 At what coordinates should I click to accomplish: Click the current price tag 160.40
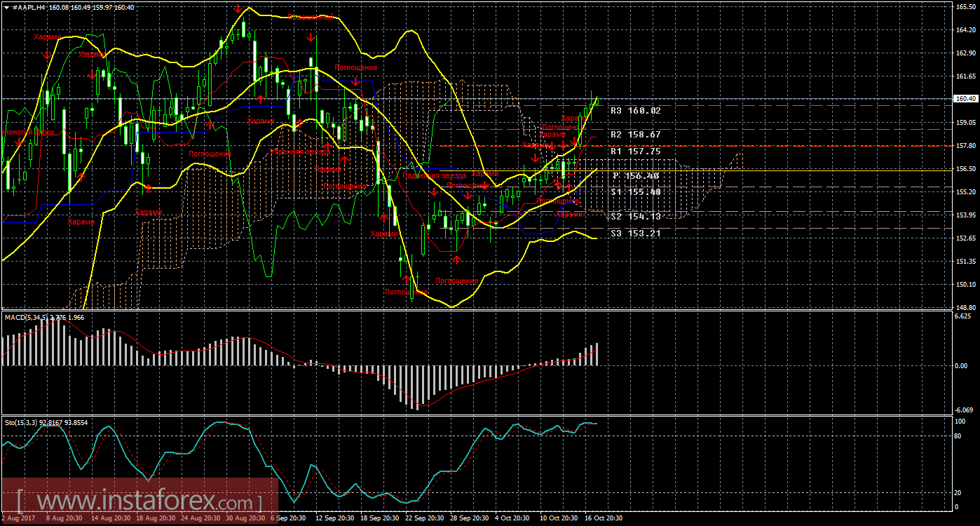click(x=966, y=99)
